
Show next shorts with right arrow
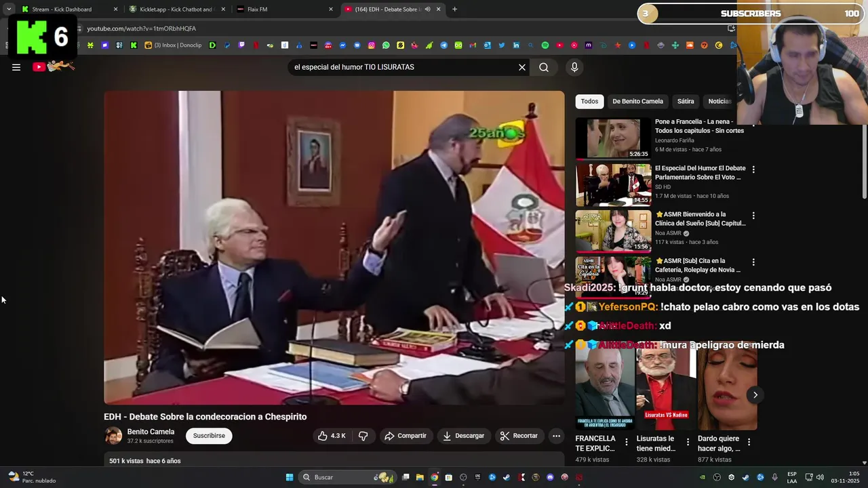[755, 395]
